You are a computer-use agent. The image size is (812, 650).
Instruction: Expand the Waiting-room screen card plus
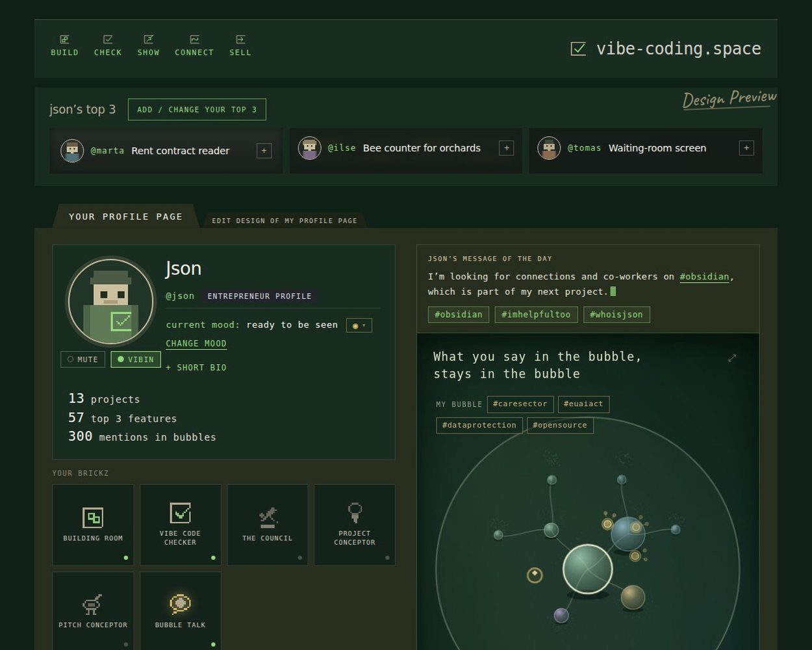746,148
